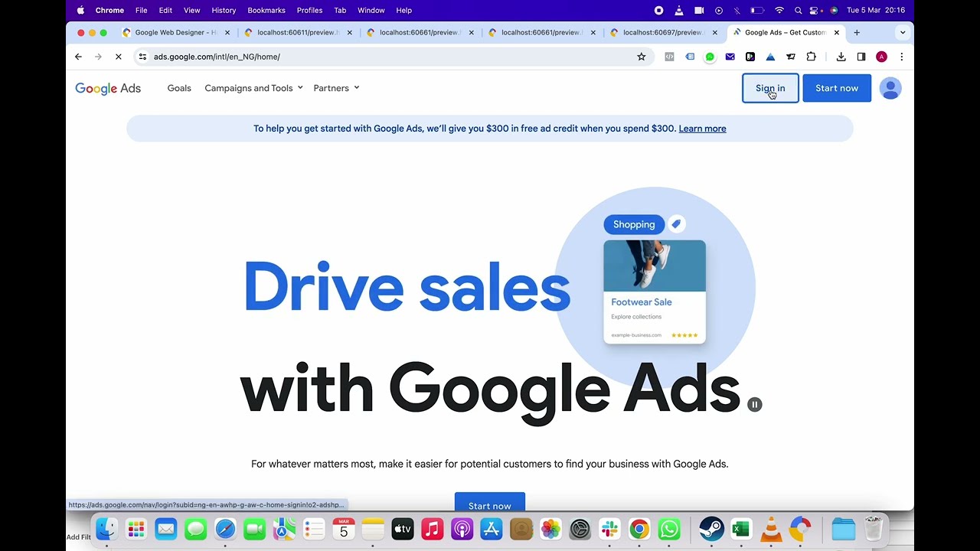Open Music app from the Dock
This screenshot has width=980, height=551.
433,529
